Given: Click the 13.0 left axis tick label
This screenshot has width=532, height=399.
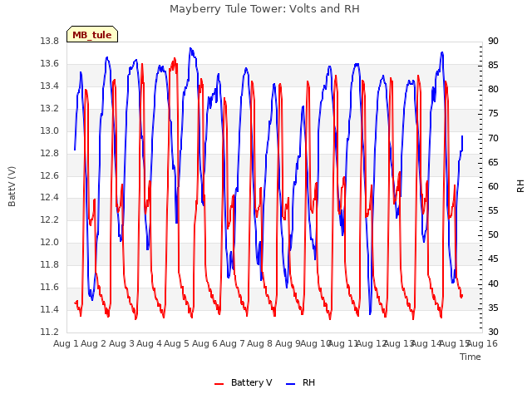Looking at the screenshot, I should tap(49, 131).
